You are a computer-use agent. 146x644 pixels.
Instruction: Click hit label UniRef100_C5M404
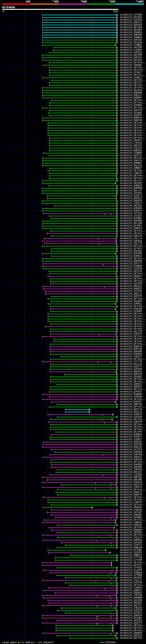tap(131, 469)
